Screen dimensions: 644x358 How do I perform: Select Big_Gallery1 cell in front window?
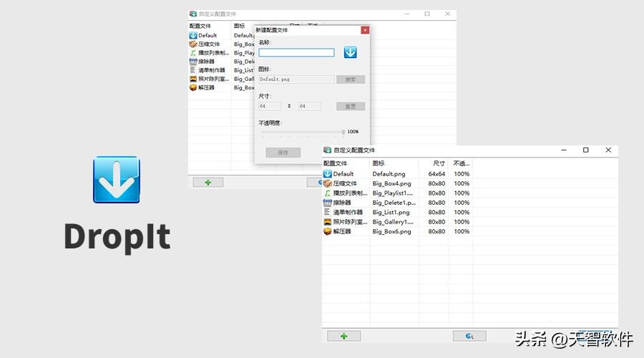[x=393, y=221]
